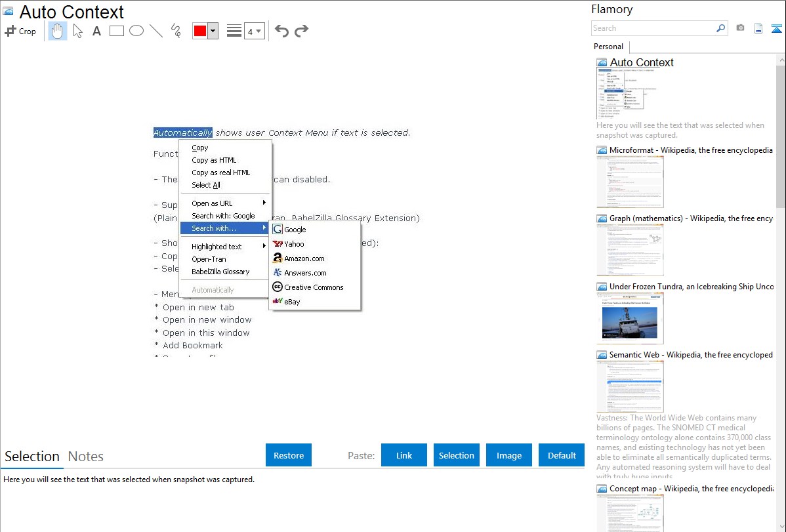Open the Microformat Wikipedia snapshot thumbnail

click(630, 182)
